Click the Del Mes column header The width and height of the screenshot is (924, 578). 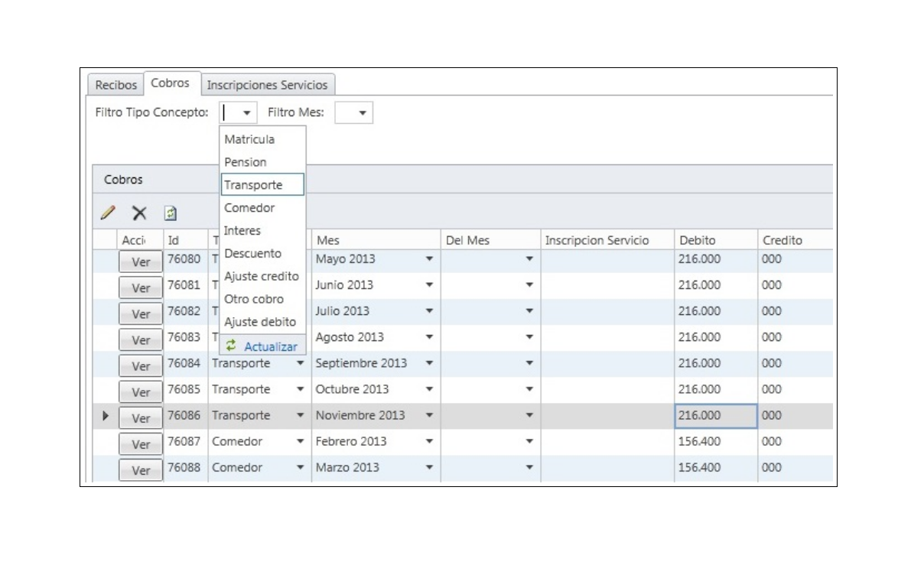490,240
